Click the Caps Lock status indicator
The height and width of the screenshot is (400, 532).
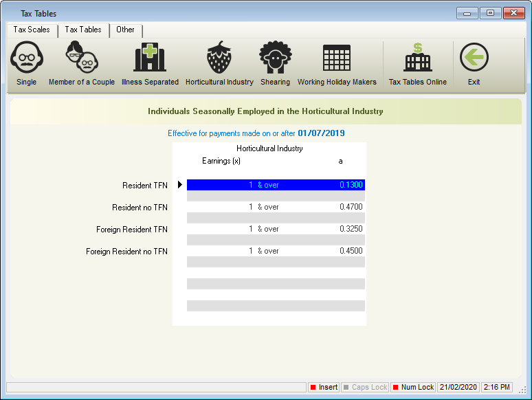[365, 387]
